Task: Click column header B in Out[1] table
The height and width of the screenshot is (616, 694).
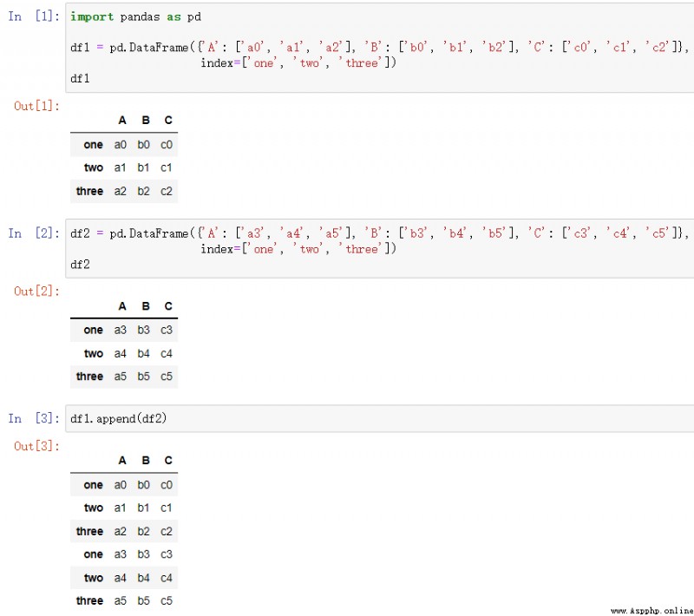Action: point(146,121)
